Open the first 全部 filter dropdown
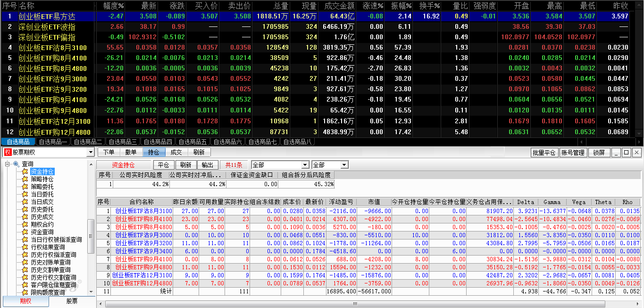Screen dimensions: 644x308 305,165
